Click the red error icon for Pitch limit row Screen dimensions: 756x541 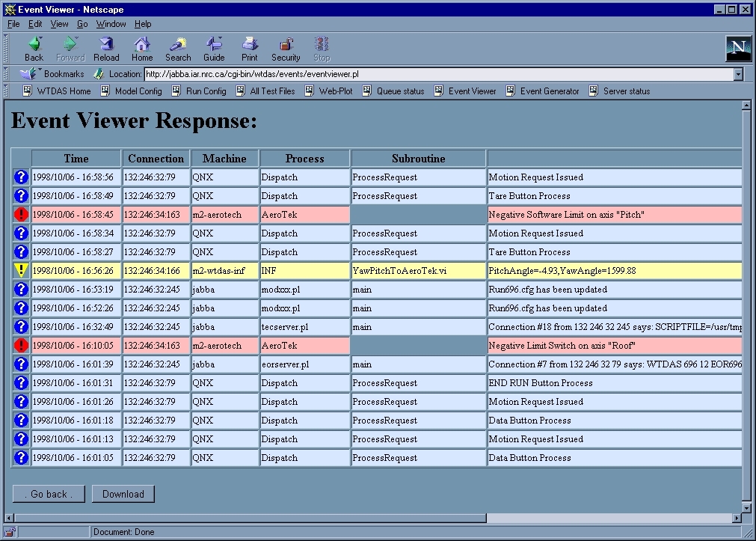coord(21,214)
